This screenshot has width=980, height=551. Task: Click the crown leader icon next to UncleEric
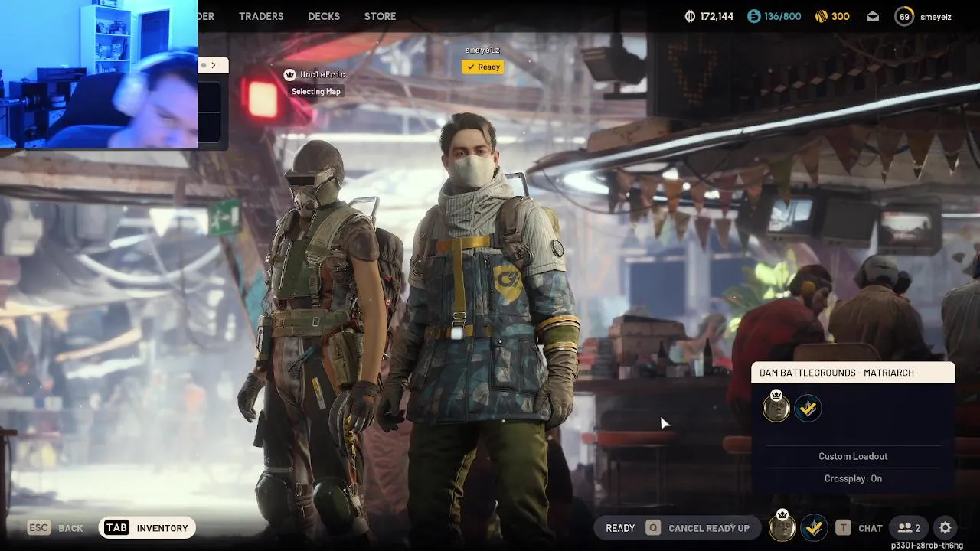[289, 74]
